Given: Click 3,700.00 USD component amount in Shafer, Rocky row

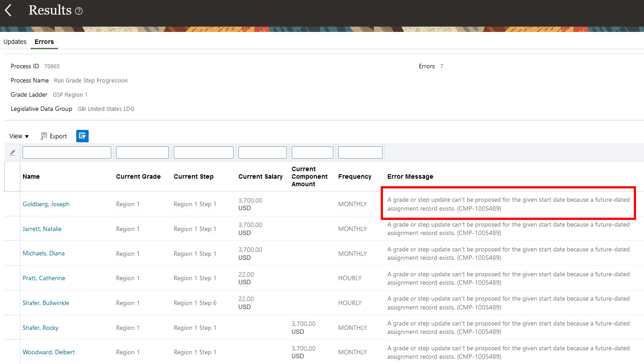Looking at the screenshot, I should (x=304, y=328).
